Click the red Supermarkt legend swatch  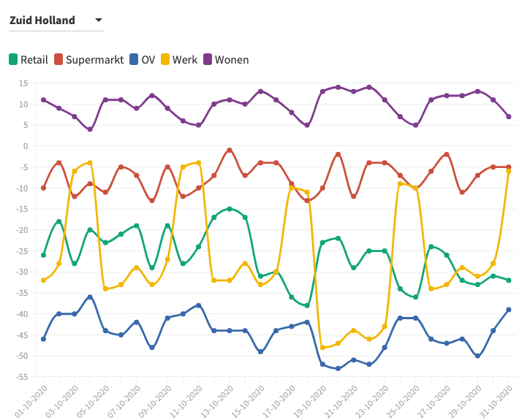[x=58, y=60]
